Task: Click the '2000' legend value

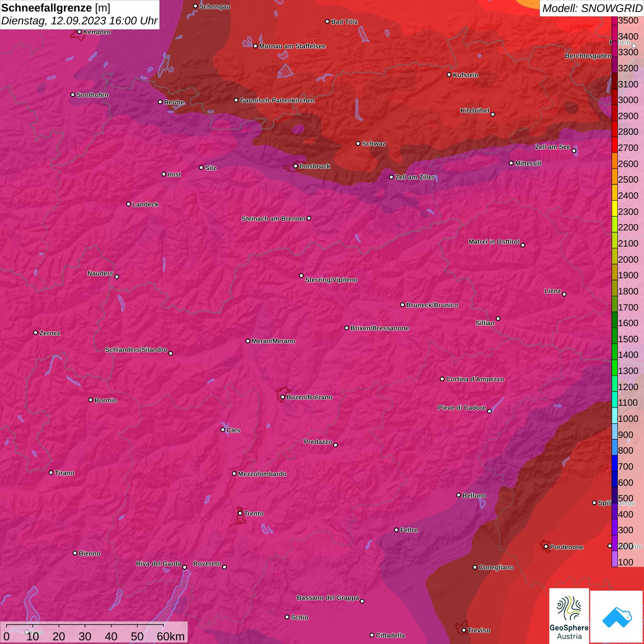Action: [628, 259]
